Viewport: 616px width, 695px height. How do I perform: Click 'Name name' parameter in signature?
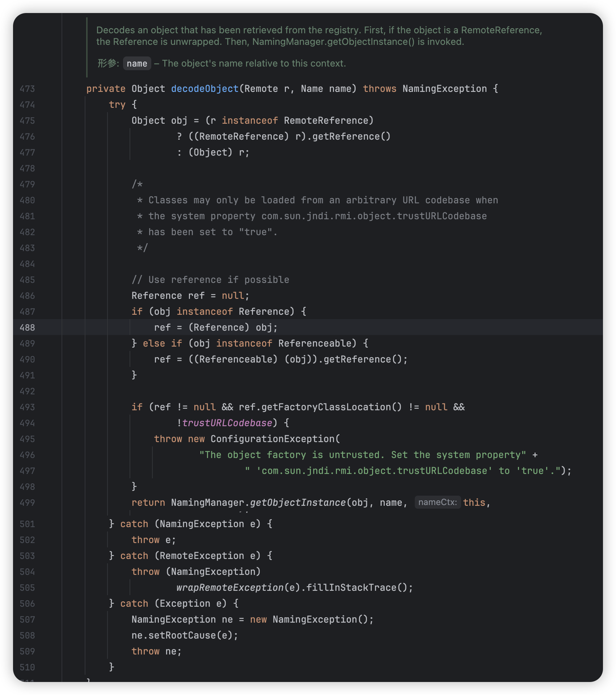tap(326, 89)
